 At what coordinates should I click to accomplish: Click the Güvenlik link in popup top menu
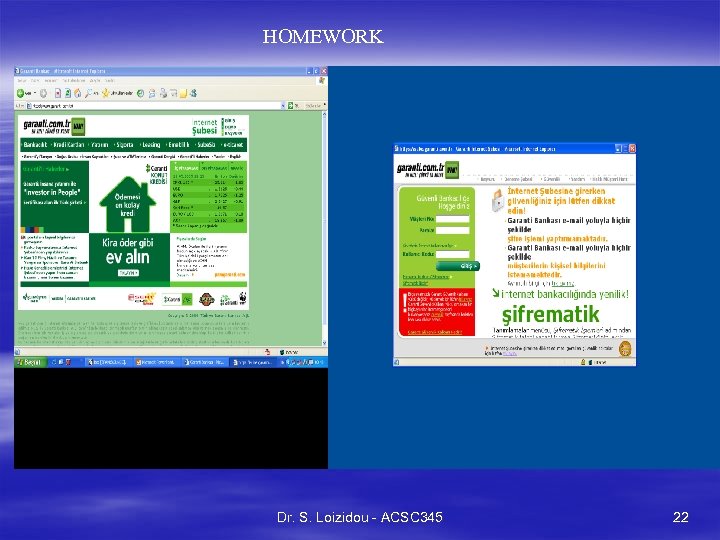pyautogui.click(x=551, y=179)
